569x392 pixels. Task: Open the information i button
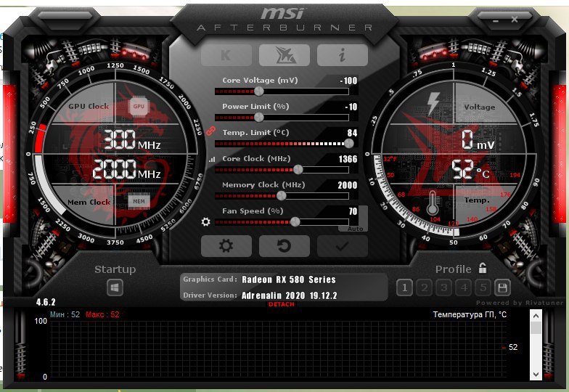pyautogui.click(x=343, y=55)
